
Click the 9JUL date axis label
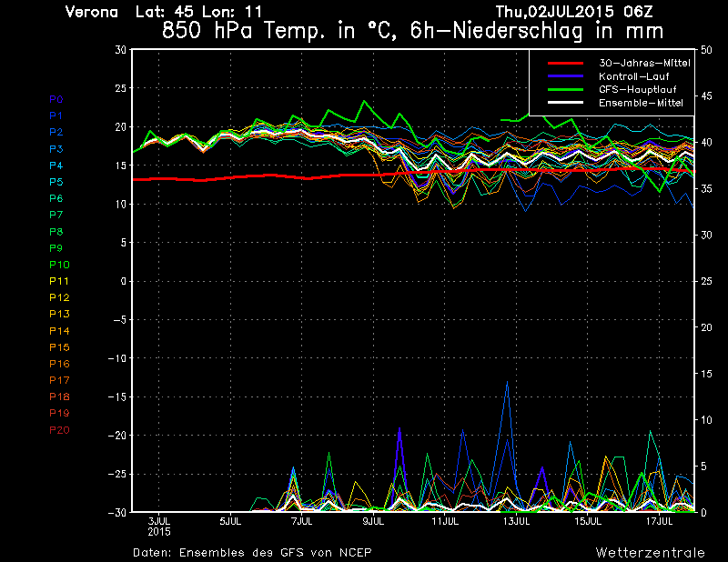[x=373, y=522]
